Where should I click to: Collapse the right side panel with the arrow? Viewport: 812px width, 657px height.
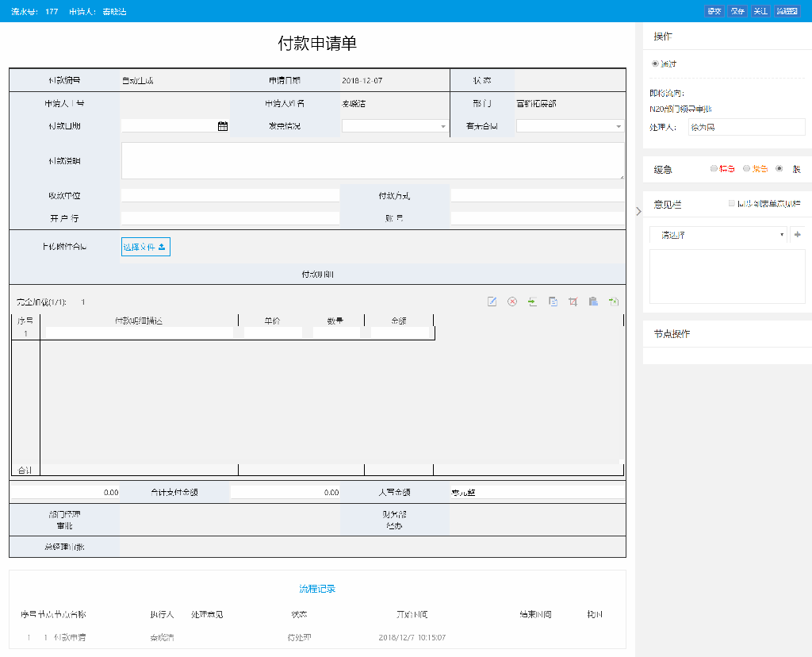(x=638, y=211)
